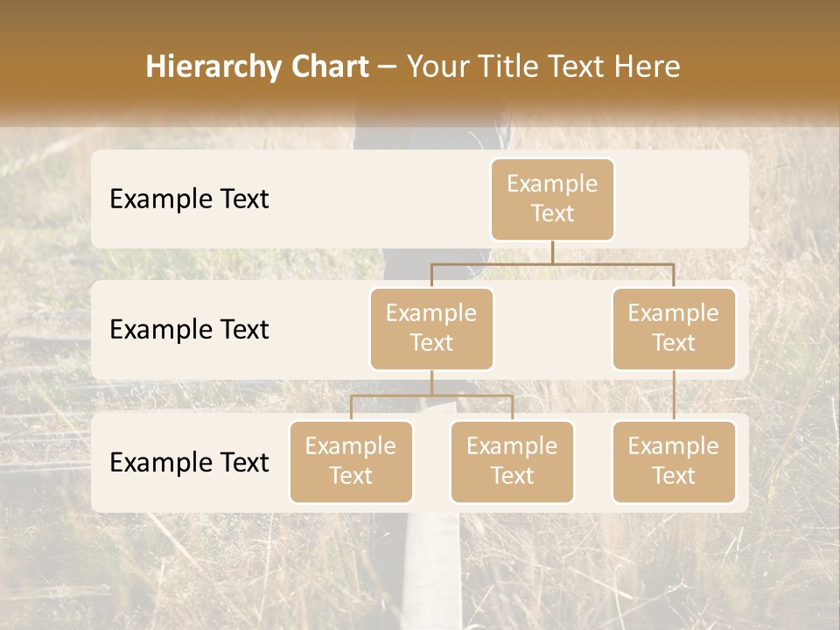Screen dimensions: 840x630
Task: Select the vertical connector above the bottom-right box
Action: (x=674, y=395)
